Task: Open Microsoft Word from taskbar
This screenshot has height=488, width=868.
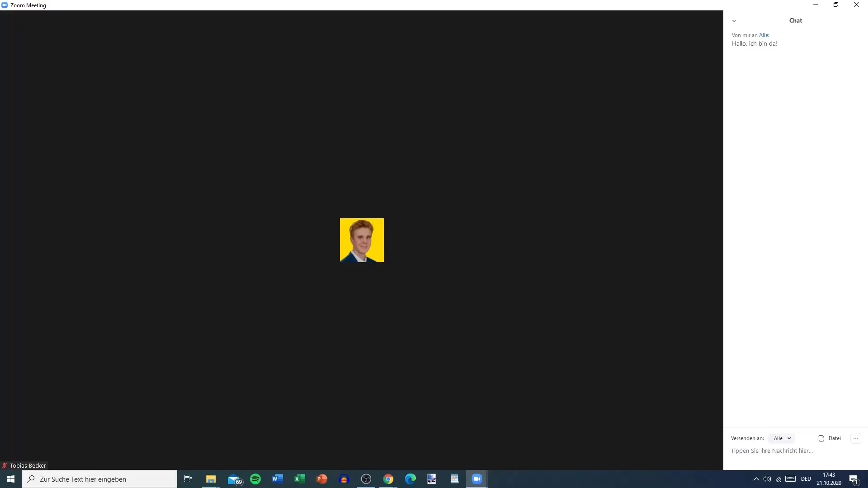Action: (277, 479)
